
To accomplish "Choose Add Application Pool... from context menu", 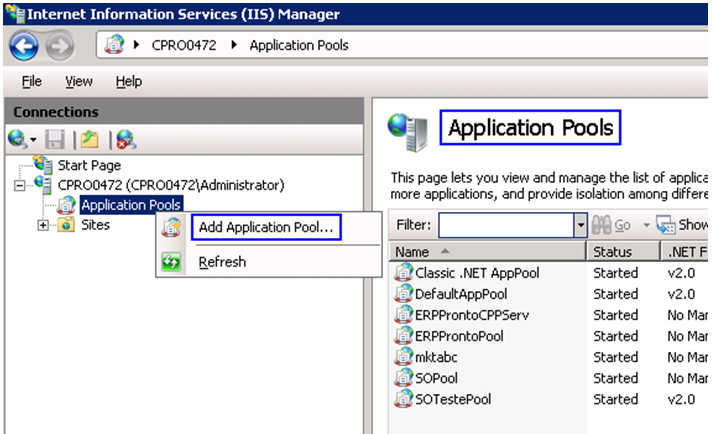I will point(266,227).
